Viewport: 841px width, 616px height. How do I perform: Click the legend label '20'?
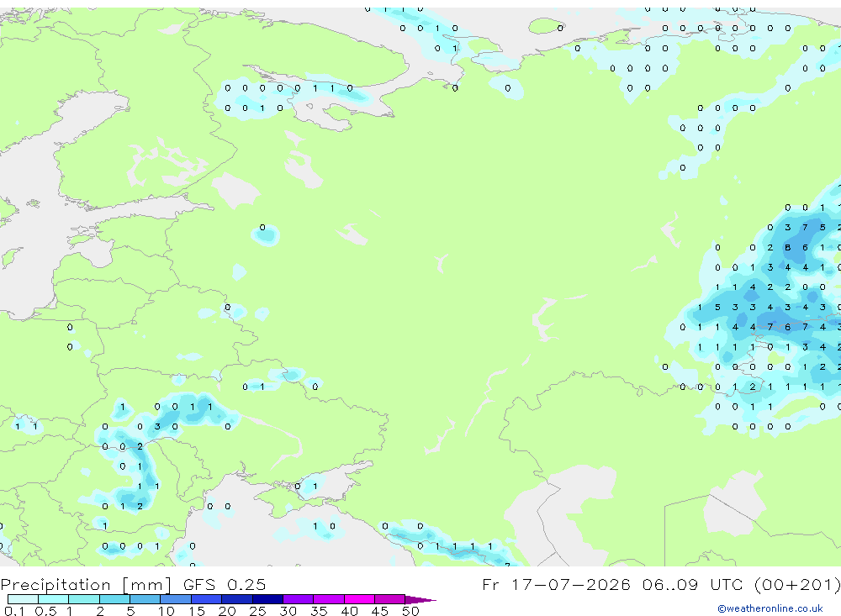(227, 611)
